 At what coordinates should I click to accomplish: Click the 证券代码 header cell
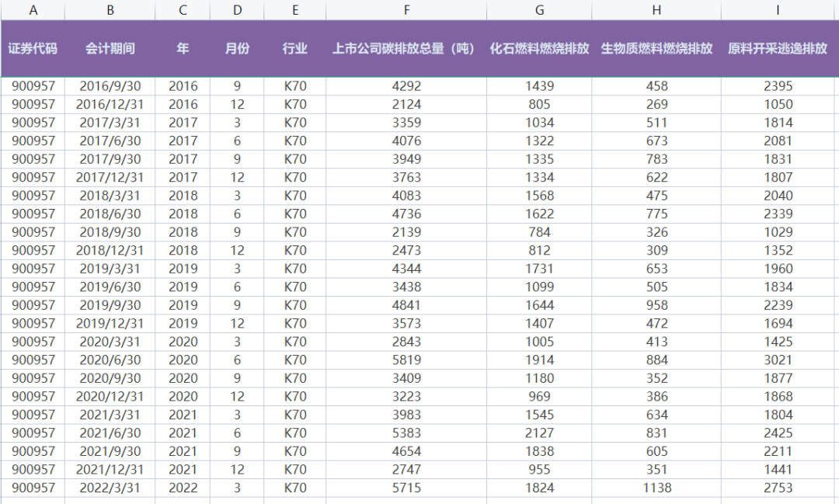(33, 49)
